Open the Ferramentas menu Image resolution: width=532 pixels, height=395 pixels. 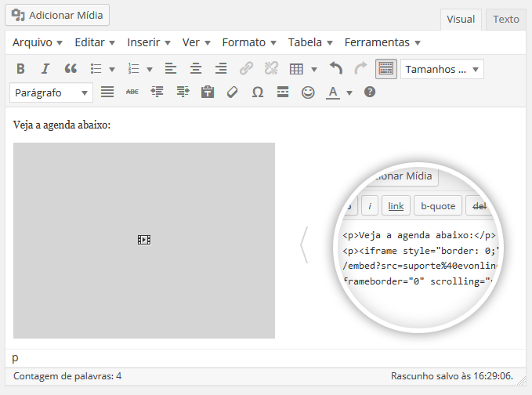382,42
